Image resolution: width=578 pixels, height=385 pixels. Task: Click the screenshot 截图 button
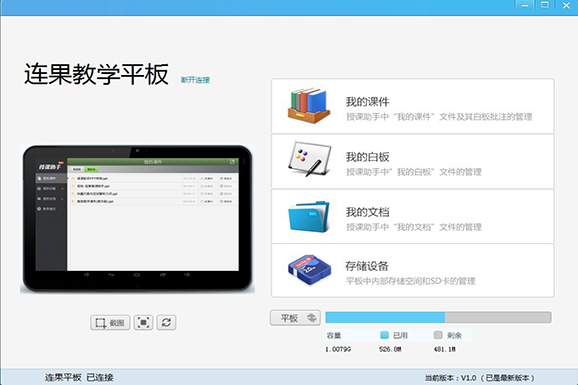110,323
